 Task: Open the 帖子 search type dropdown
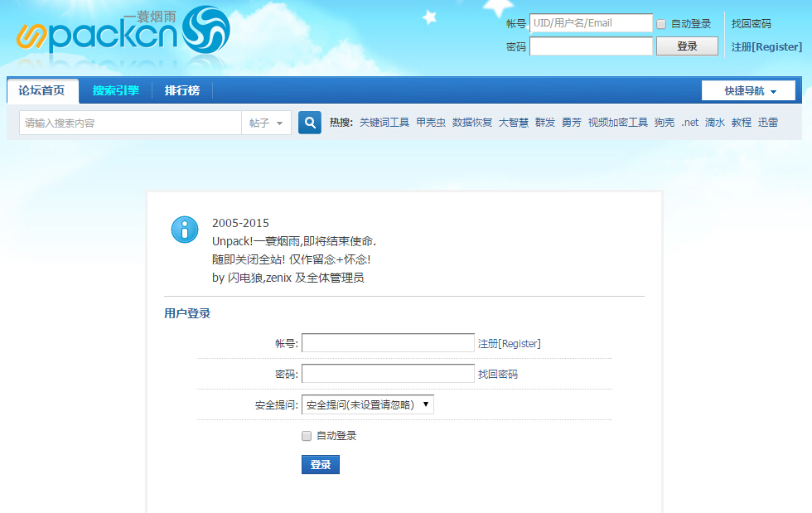tap(267, 122)
